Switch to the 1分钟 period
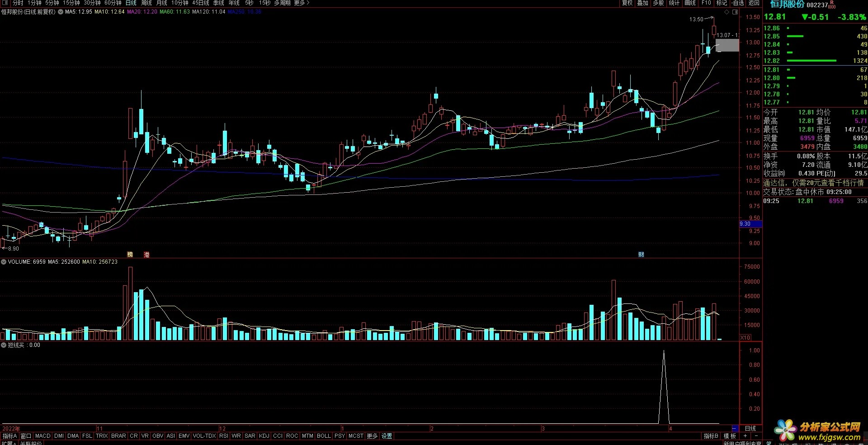Image resolution: width=868 pixels, height=445 pixels. point(34,3)
